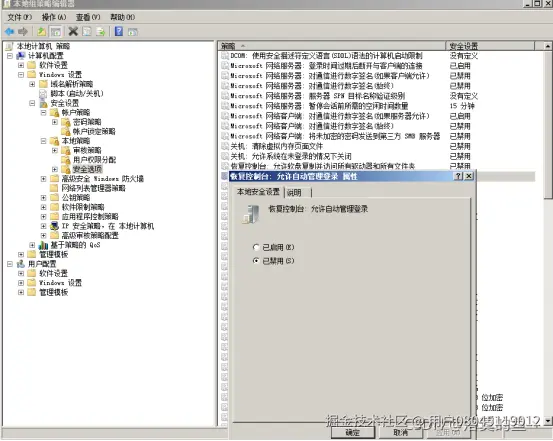This screenshot has height=441, width=553.
Task: Click the Back arrow toolbar icon
Action: pyautogui.click(x=10, y=32)
